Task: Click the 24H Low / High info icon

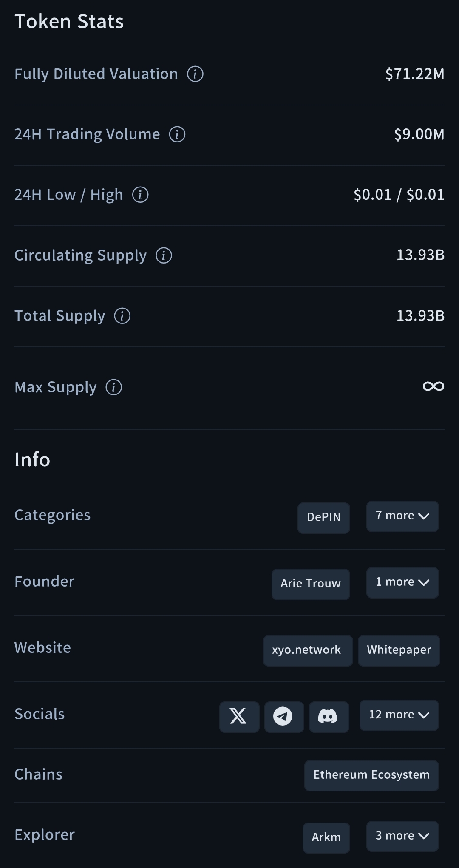Action: coord(140,195)
